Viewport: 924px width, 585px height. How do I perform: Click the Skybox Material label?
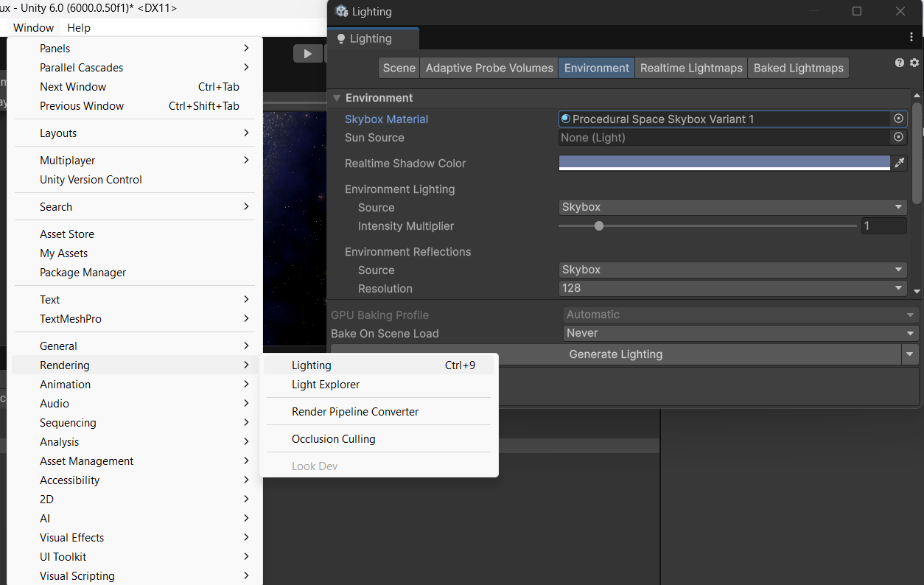tap(386, 119)
